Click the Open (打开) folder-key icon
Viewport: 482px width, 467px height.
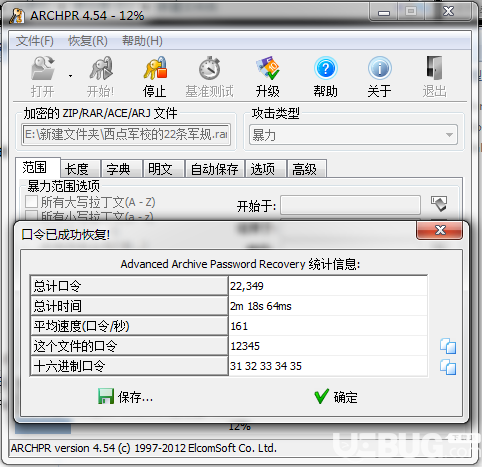(43, 68)
